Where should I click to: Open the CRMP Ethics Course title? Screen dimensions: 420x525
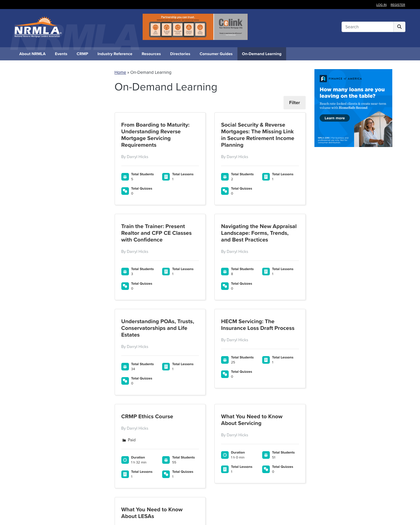point(147,416)
